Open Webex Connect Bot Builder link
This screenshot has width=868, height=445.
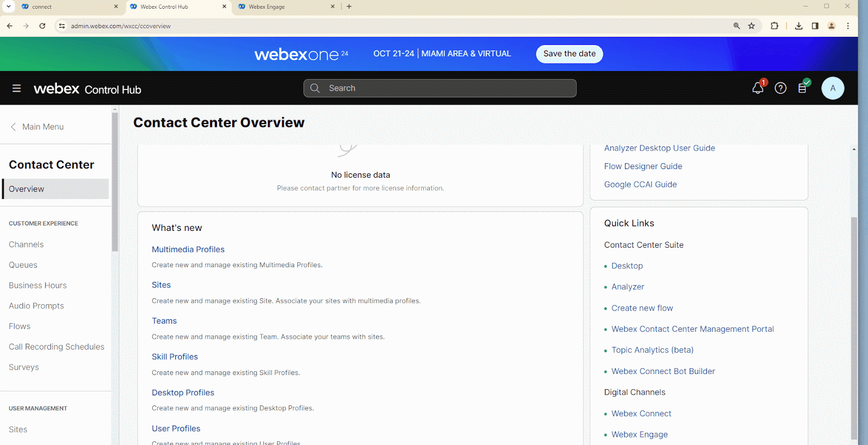pos(663,371)
